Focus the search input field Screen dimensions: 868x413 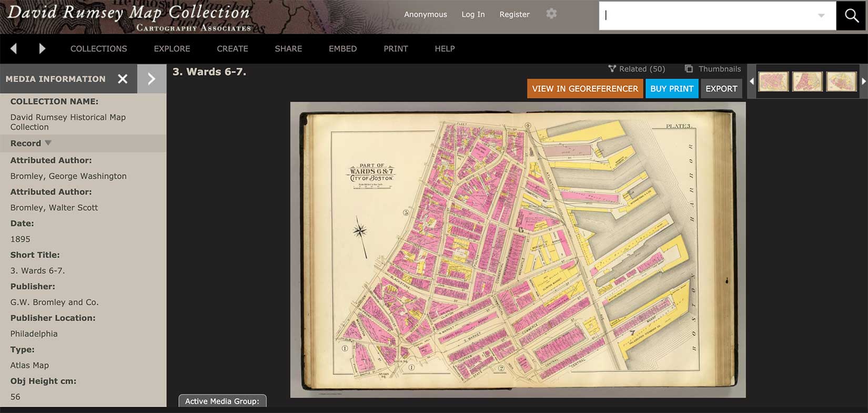pyautogui.click(x=708, y=16)
